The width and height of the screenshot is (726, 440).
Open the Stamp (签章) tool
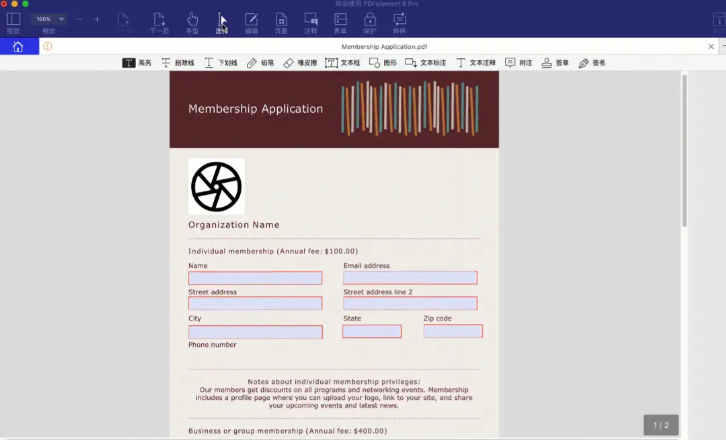(x=554, y=62)
